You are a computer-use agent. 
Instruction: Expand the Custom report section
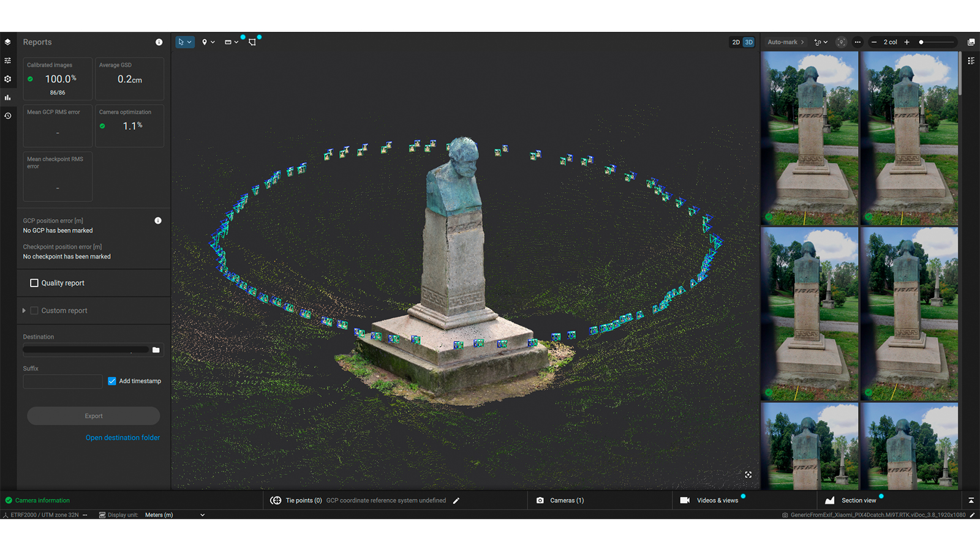click(24, 310)
